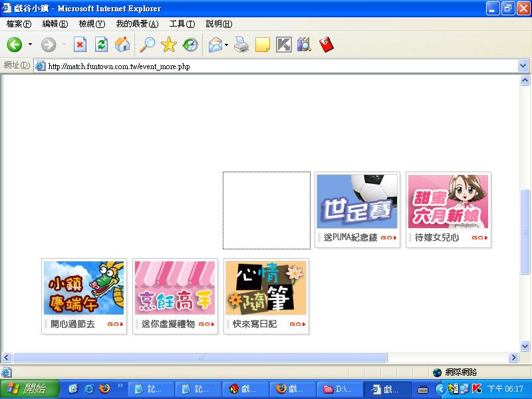Viewport: 532px width, 399px height.
Task: Open the 工具(T) menu
Action: [182, 24]
